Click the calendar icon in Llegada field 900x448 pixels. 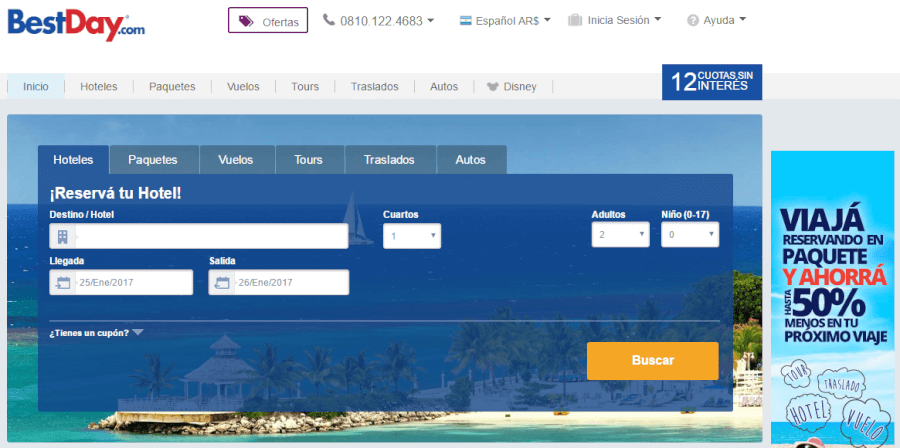click(x=64, y=283)
